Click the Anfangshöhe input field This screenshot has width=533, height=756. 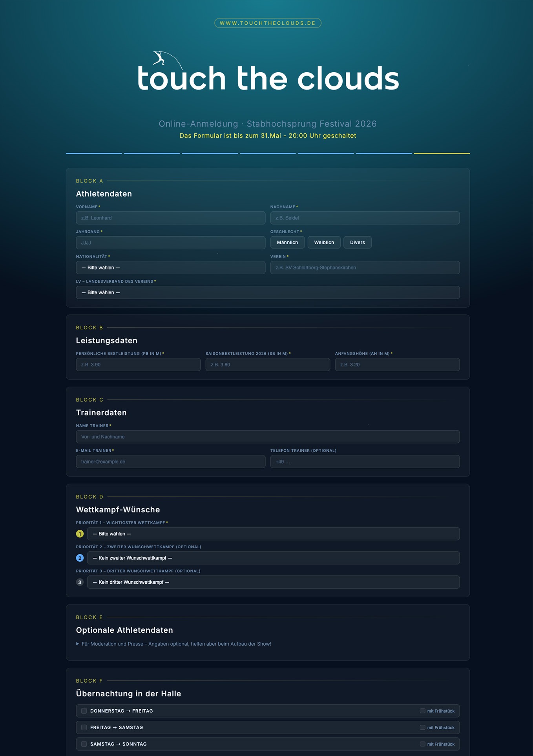(x=397, y=365)
